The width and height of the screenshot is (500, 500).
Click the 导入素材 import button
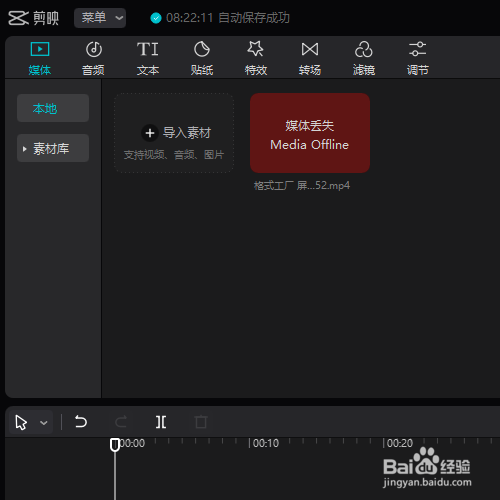coord(174,133)
